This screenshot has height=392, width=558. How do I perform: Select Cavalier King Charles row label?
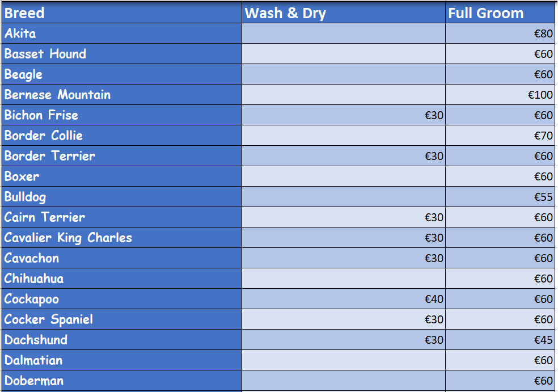tap(122, 238)
